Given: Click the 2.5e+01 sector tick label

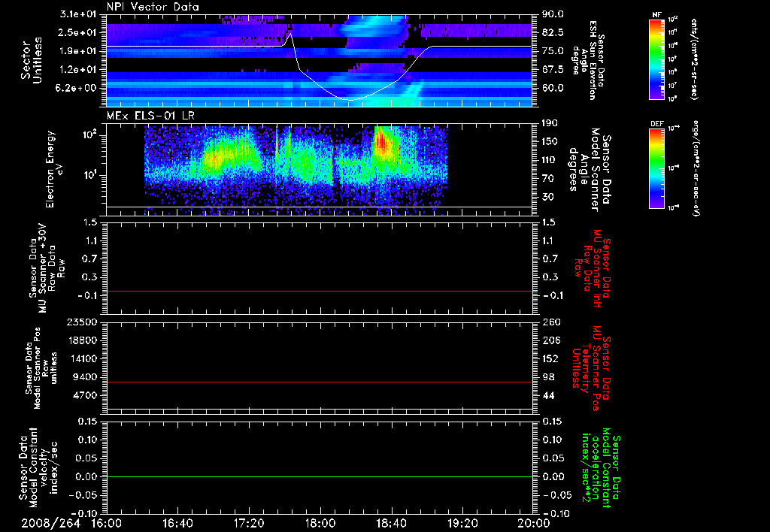Looking at the screenshot, I should point(78,33).
